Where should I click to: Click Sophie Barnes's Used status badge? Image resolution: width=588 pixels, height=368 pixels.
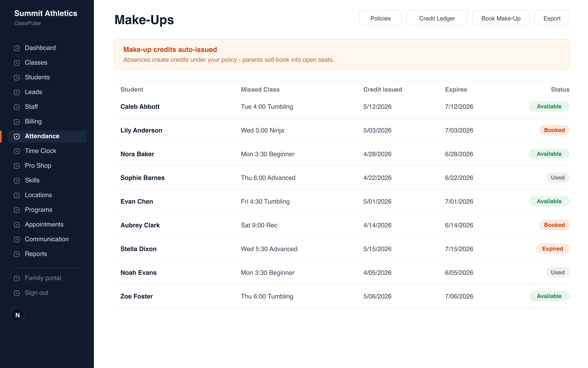point(558,177)
